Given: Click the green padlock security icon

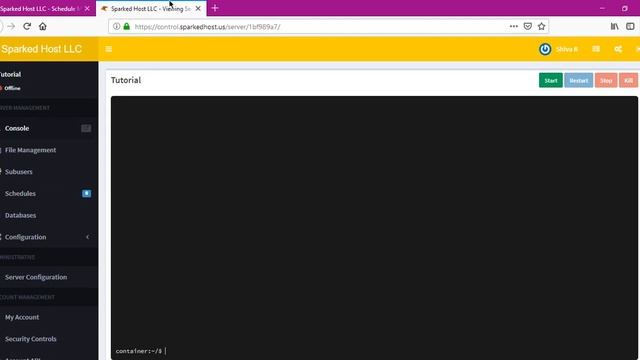Looking at the screenshot, I should tap(127, 27).
